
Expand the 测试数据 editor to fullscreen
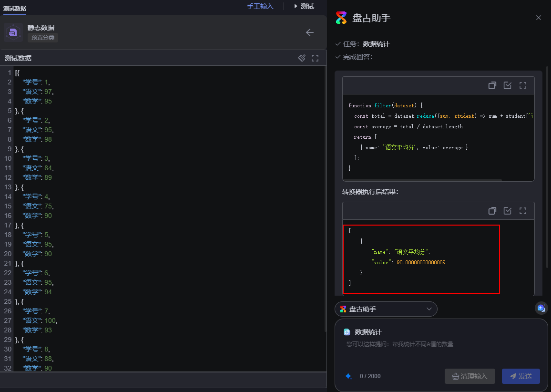click(315, 58)
